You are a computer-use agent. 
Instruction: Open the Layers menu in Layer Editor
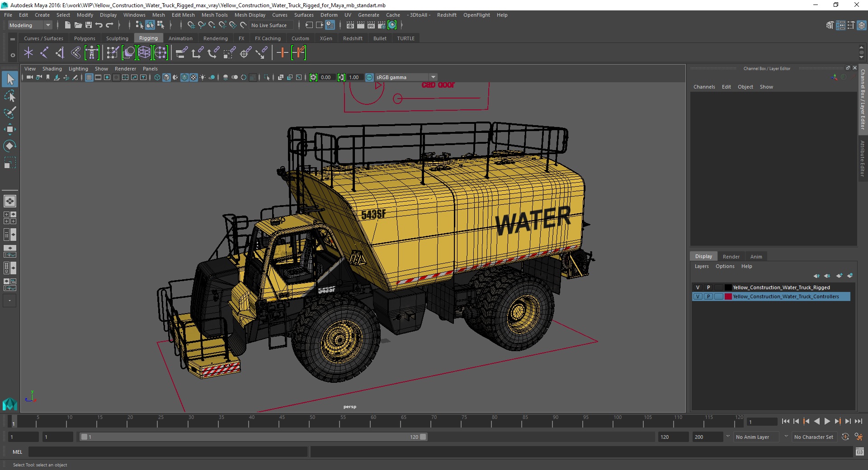pos(702,266)
